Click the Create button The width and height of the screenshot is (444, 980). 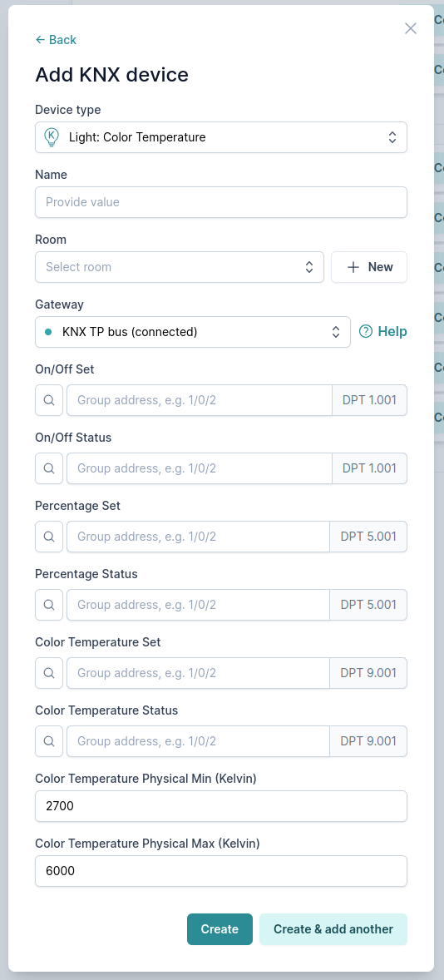point(220,928)
